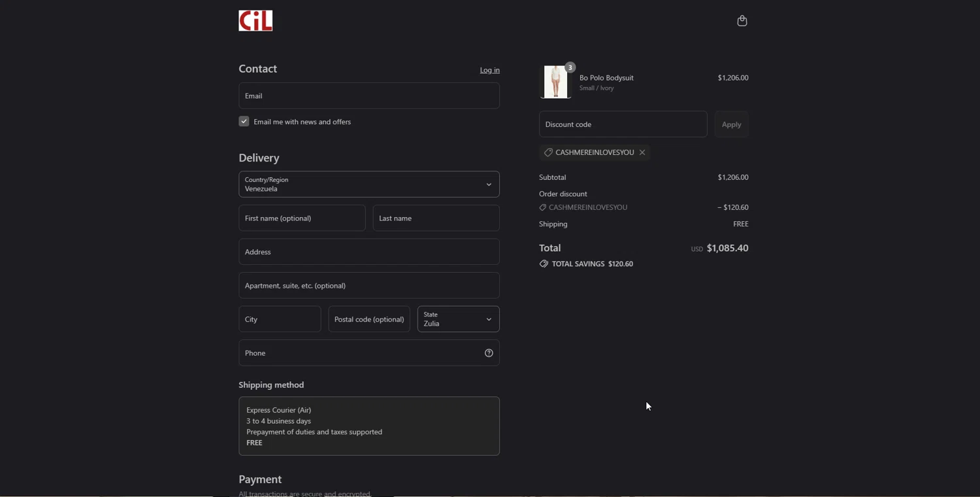Click the Postal code (optional) field
The height and width of the screenshot is (497, 980).
[369, 319]
